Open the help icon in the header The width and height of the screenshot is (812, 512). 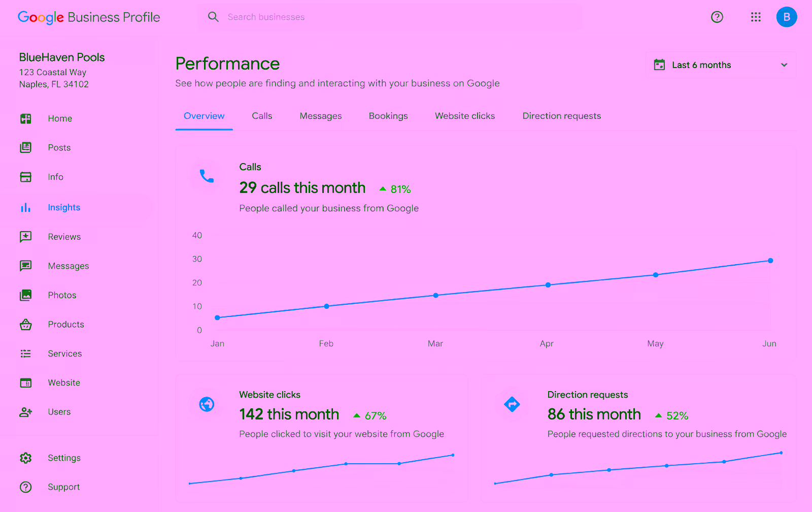(717, 17)
